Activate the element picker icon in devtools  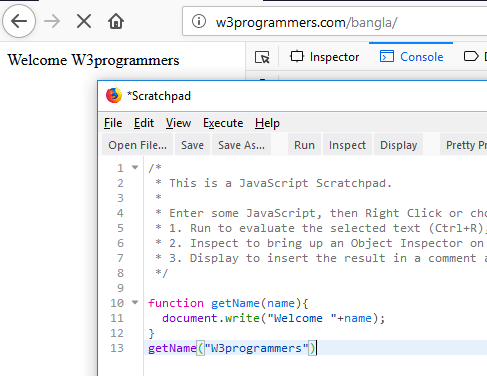(x=262, y=57)
